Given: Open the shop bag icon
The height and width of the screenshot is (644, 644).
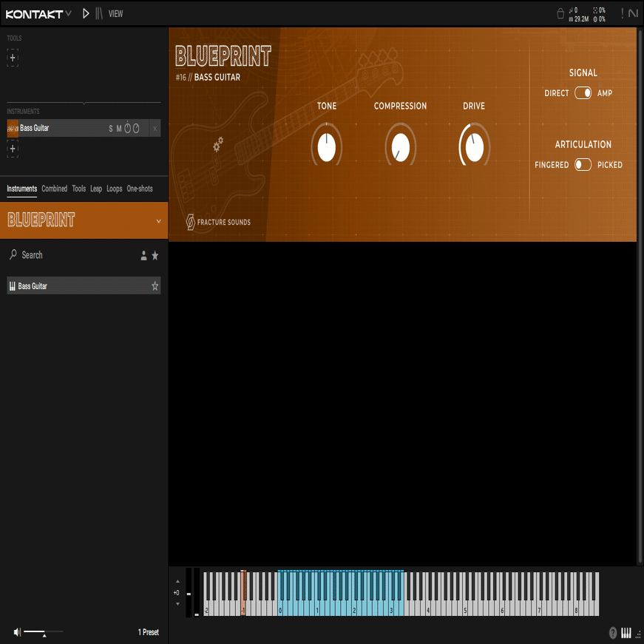Looking at the screenshot, I should point(560,14).
